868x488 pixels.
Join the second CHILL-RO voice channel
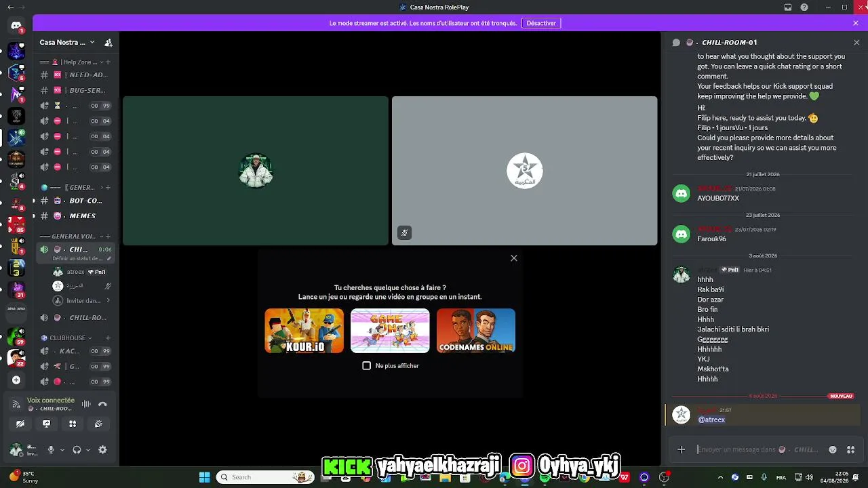76,318
